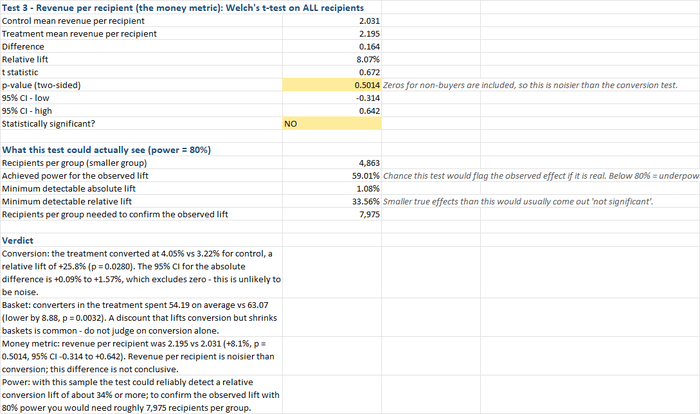Click the Recipients per group (smaller group) label
700x414 pixels.
[75, 163]
